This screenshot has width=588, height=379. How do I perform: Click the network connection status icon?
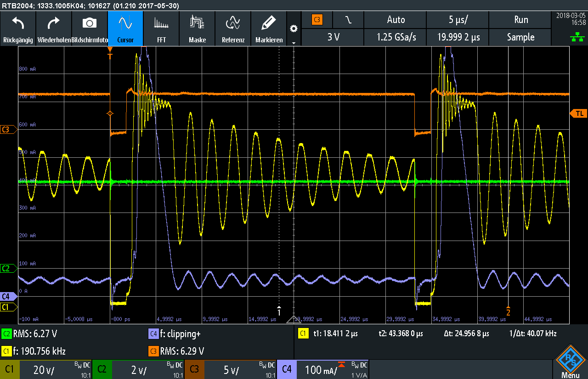click(577, 37)
